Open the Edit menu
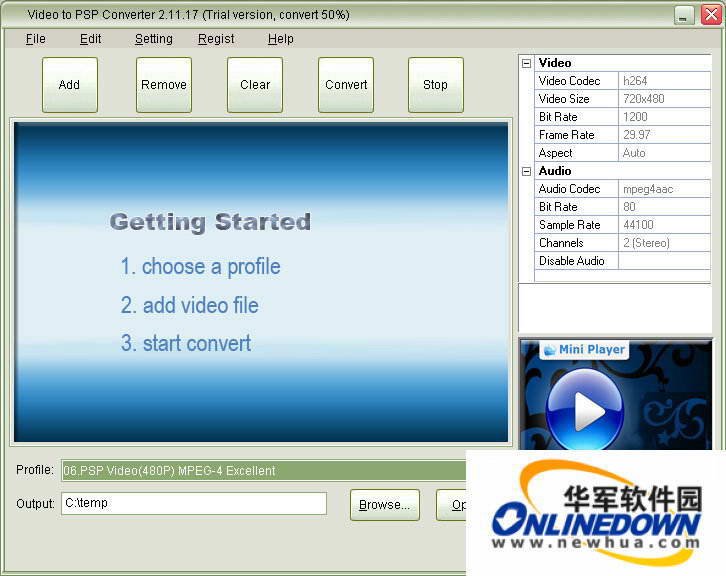Viewport: 726px width, 576px height. point(90,39)
